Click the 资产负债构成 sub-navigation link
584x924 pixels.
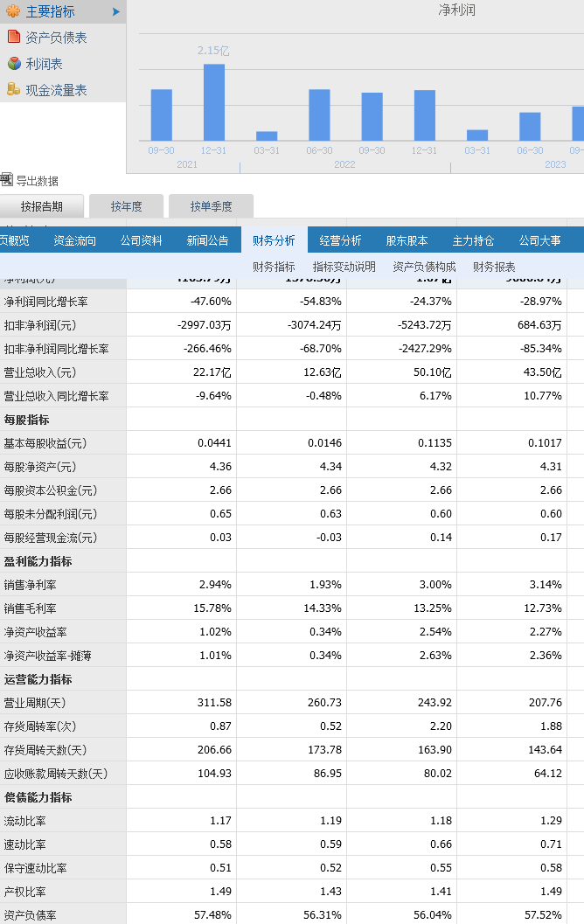424,267
